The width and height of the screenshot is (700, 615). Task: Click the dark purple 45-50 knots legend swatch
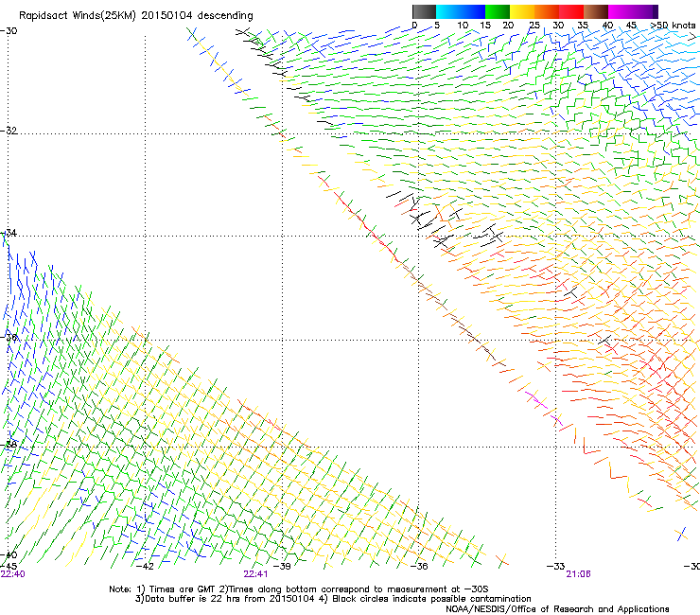(x=645, y=11)
